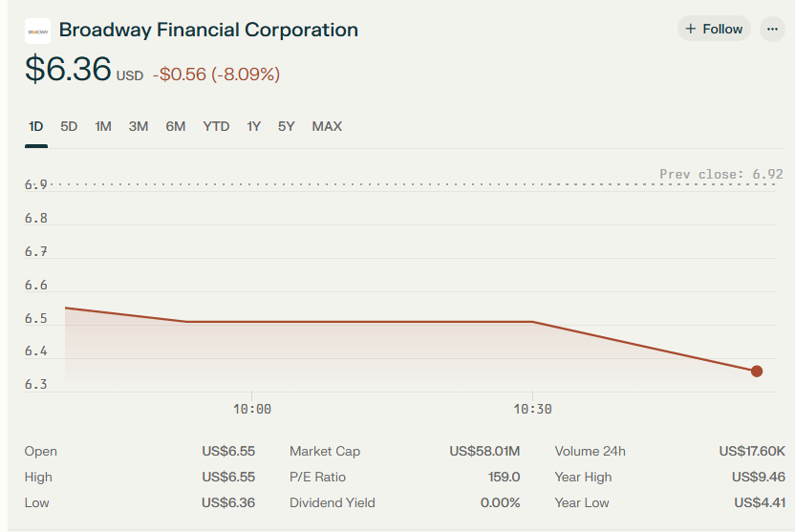Click the High row label
This screenshot has height=532, width=795.
38,477
